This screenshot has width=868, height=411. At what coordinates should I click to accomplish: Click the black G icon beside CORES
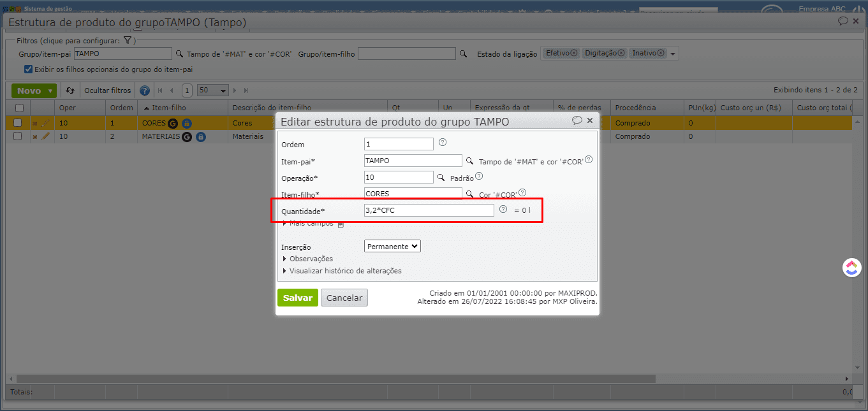point(172,123)
